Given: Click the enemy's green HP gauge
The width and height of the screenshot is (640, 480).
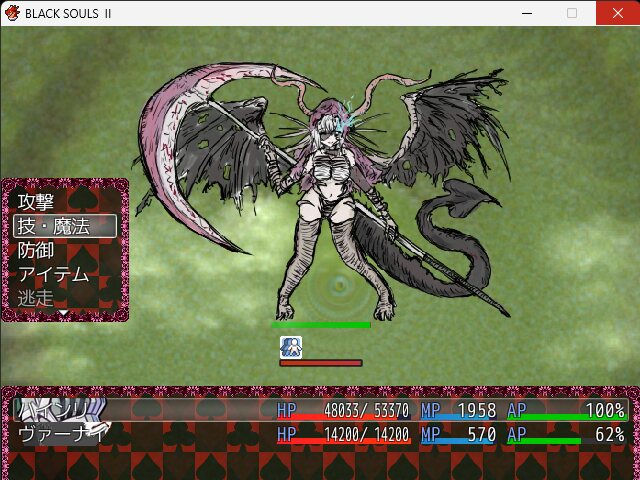Looking at the screenshot, I should click(x=321, y=325).
